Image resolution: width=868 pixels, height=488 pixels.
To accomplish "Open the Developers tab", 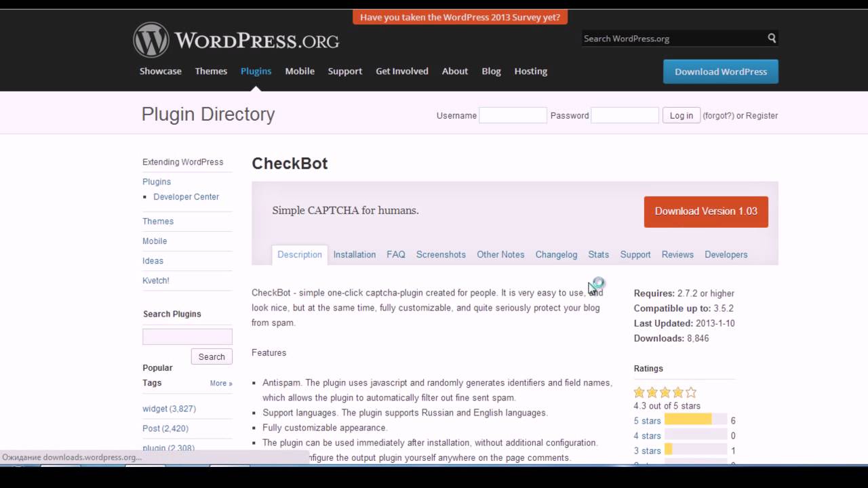I will [726, 255].
